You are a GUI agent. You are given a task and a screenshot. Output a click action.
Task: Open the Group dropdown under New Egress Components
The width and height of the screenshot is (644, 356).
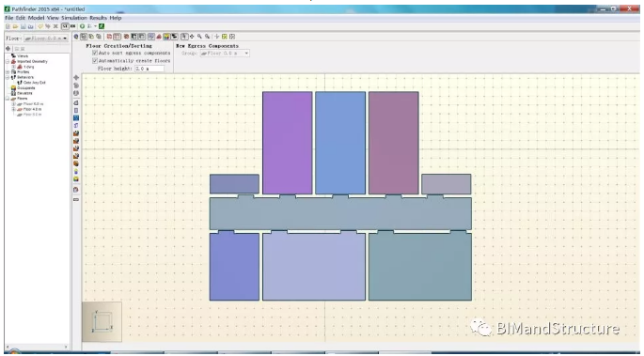tap(225, 54)
